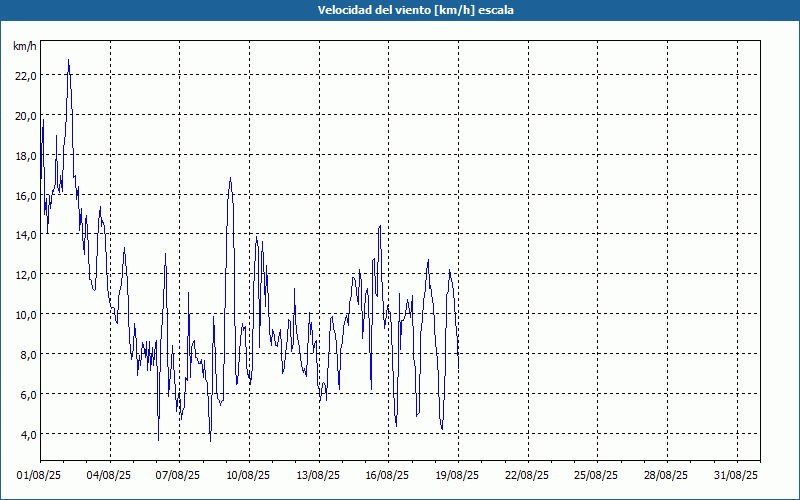Click the 07/08/25 date label
800x500 pixels.
coord(178,475)
